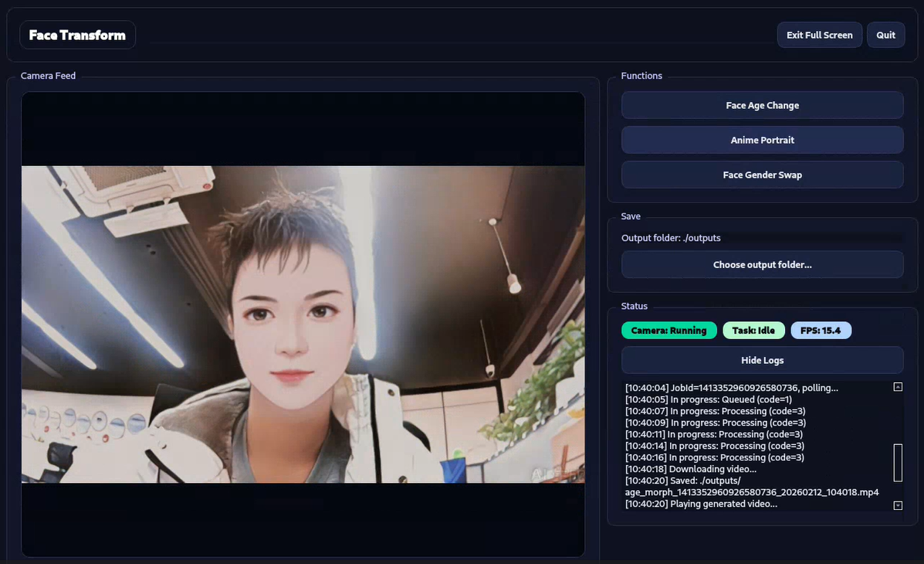Run the Face Gender Swap function

(x=762, y=175)
